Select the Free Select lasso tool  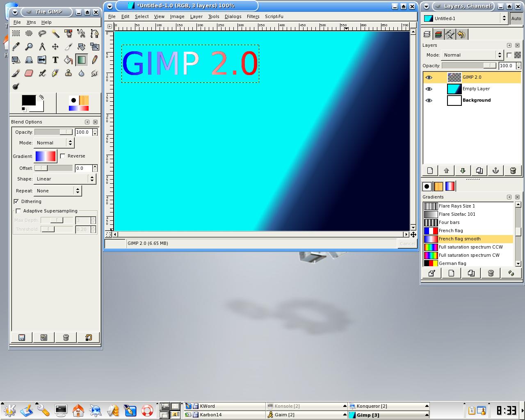[42, 33]
